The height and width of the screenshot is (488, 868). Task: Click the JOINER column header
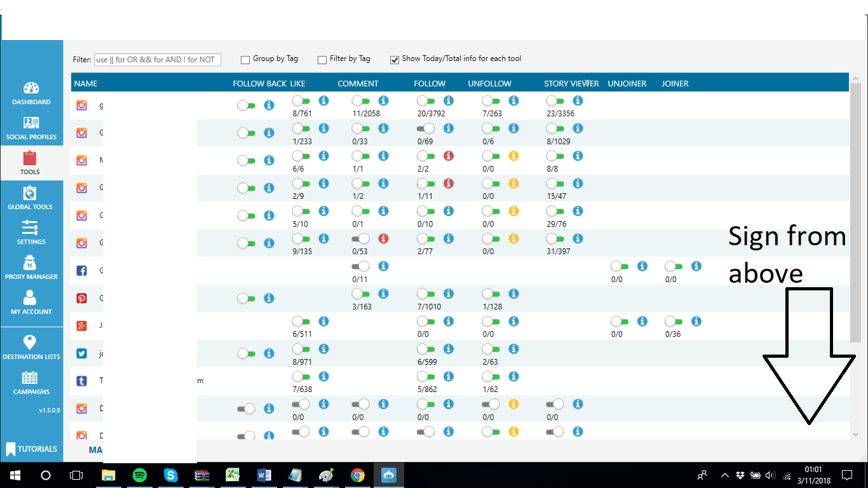tap(675, 84)
